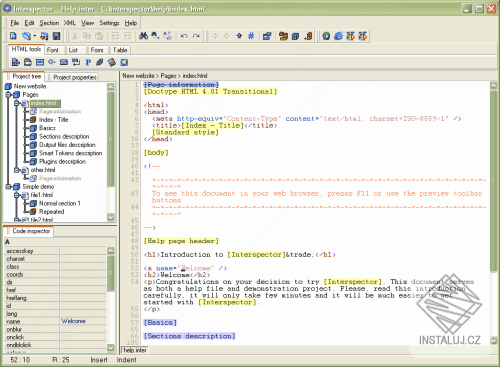
Task: Click the Internet Explorer preview icon
Action: [x=338, y=36]
